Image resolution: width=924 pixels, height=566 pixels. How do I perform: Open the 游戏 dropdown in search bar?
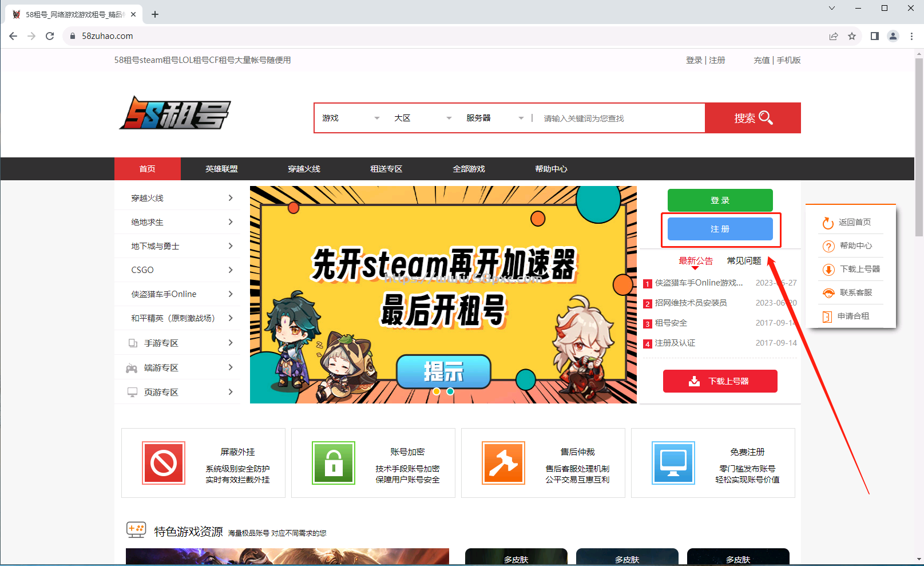[351, 118]
